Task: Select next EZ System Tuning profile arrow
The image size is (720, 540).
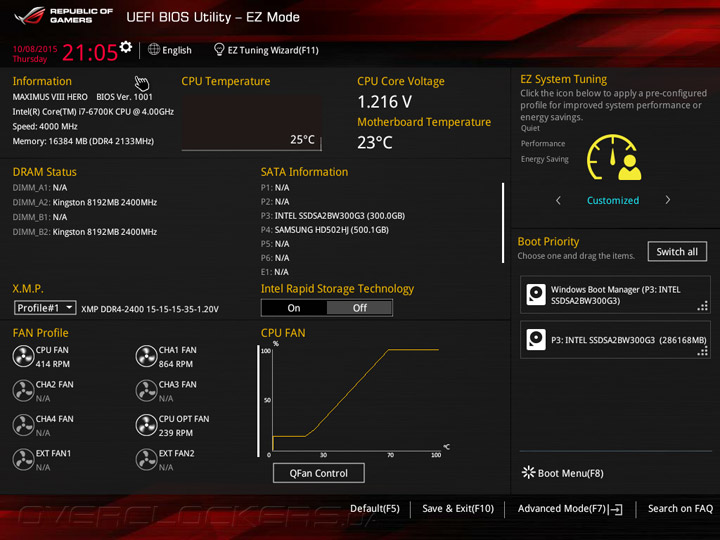Action: coord(668,200)
